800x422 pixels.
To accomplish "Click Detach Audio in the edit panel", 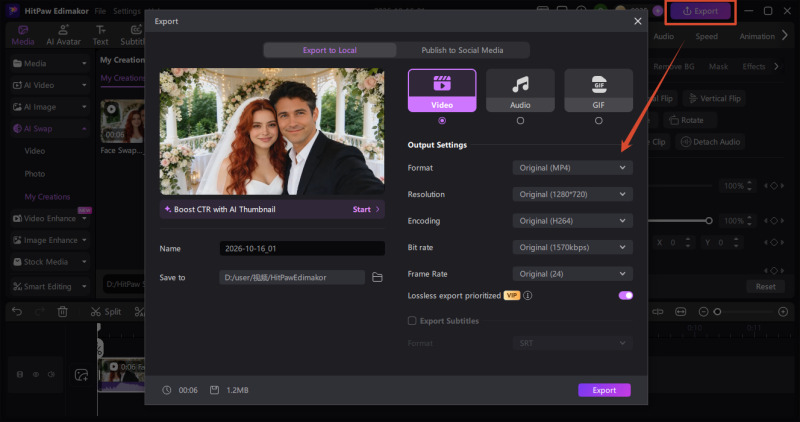I will (710, 142).
